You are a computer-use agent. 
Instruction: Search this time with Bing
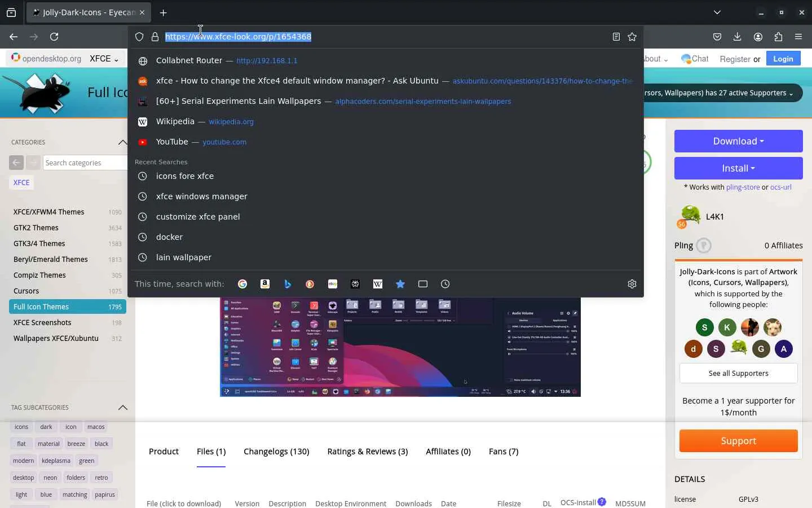[288, 284]
